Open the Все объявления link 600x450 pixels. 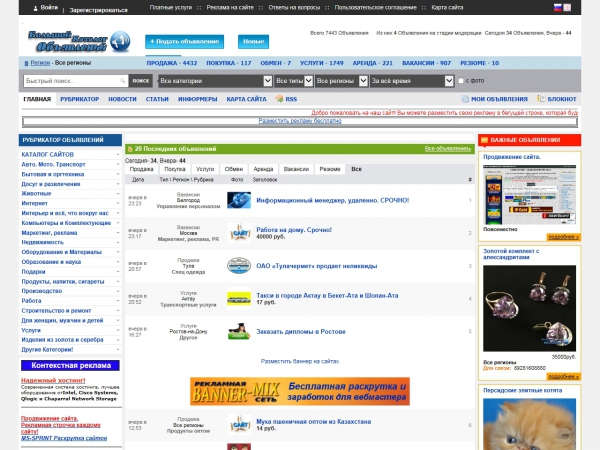pyautogui.click(x=448, y=148)
